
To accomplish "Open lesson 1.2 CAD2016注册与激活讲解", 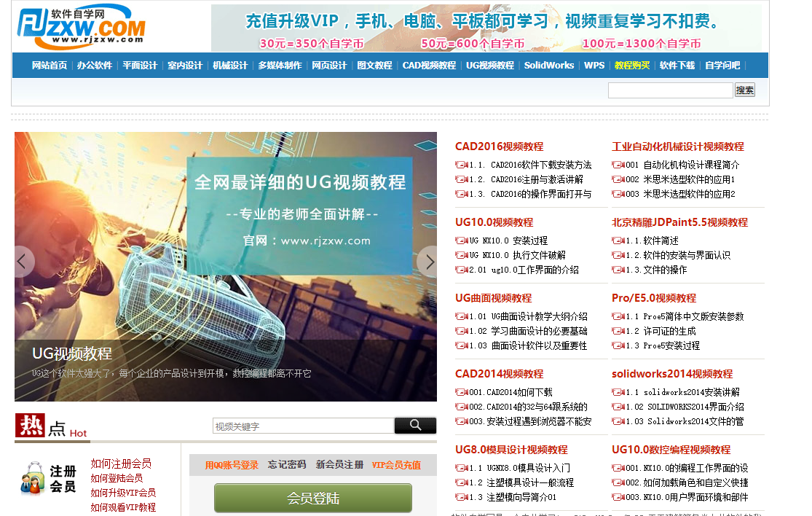I will (526, 179).
